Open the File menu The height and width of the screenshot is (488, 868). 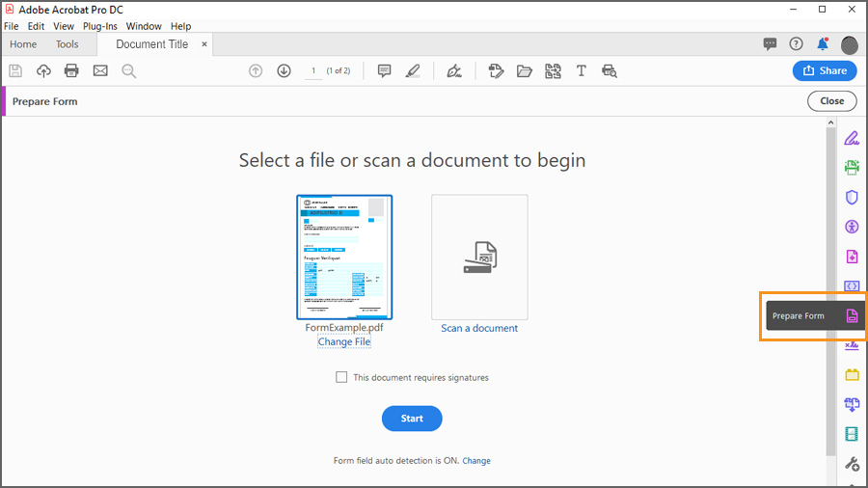(x=12, y=26)
